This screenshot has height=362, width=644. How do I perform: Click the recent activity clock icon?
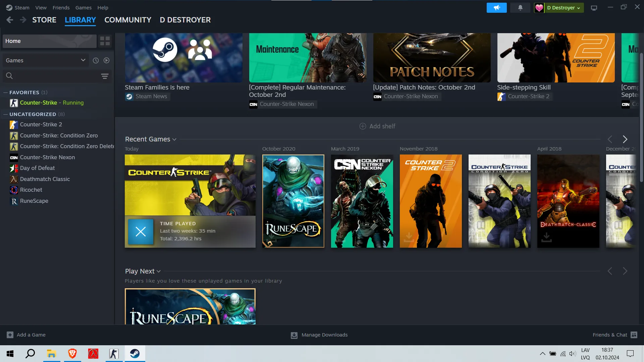96,60
